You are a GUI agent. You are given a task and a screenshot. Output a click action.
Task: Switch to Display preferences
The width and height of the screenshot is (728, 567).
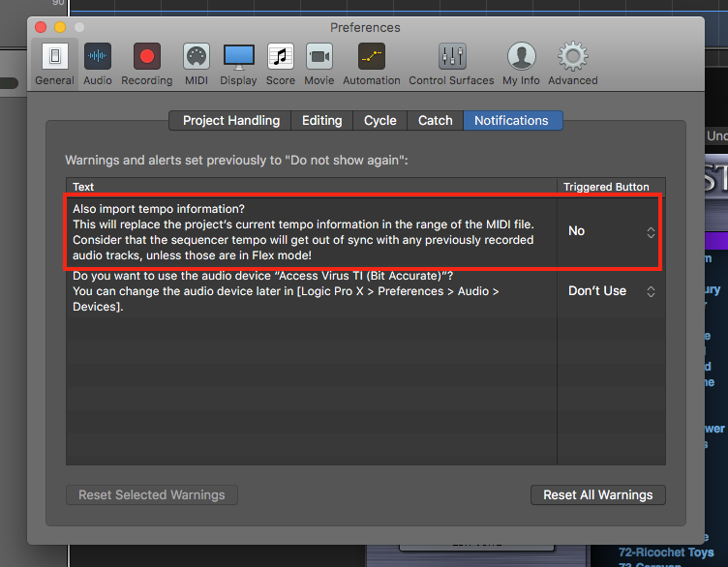[238, 64]
